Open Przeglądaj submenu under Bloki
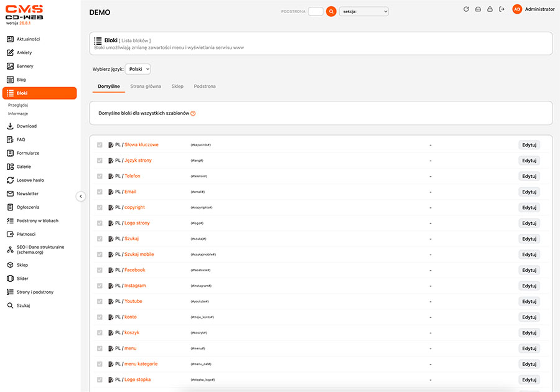 coord(18,105)
